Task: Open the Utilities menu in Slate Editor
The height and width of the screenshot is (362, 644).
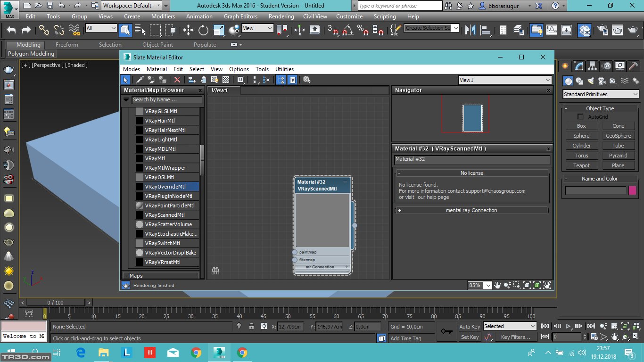Action: coord(284,69)
